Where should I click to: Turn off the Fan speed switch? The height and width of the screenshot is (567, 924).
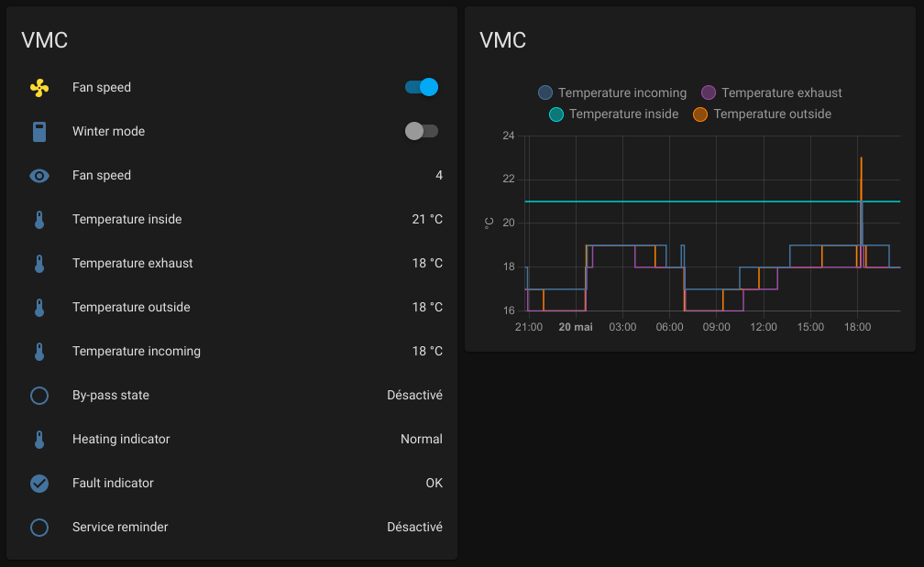[422, 88]
